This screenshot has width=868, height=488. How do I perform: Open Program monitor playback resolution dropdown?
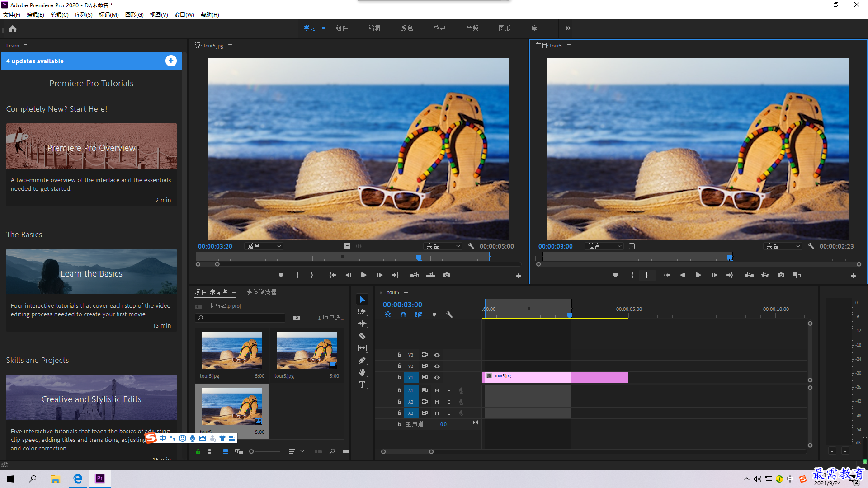click(783, 246)
